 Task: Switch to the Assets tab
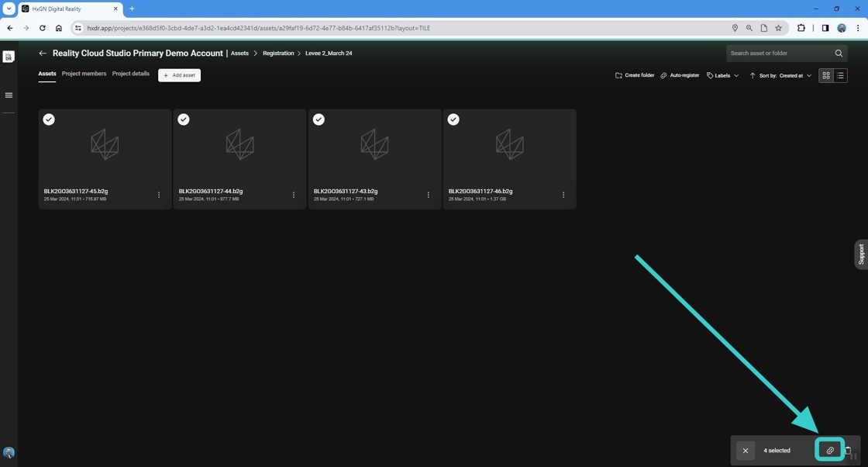point(47,74)
